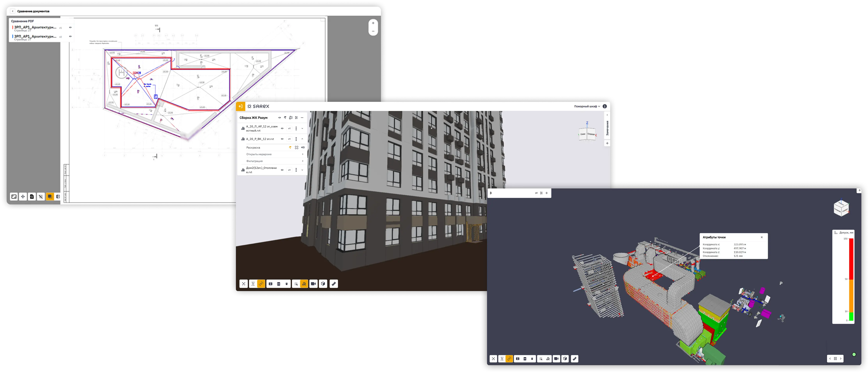Zoom in with plus button in PDF comparison
868x372 pixels.
(x=373, y=23)
